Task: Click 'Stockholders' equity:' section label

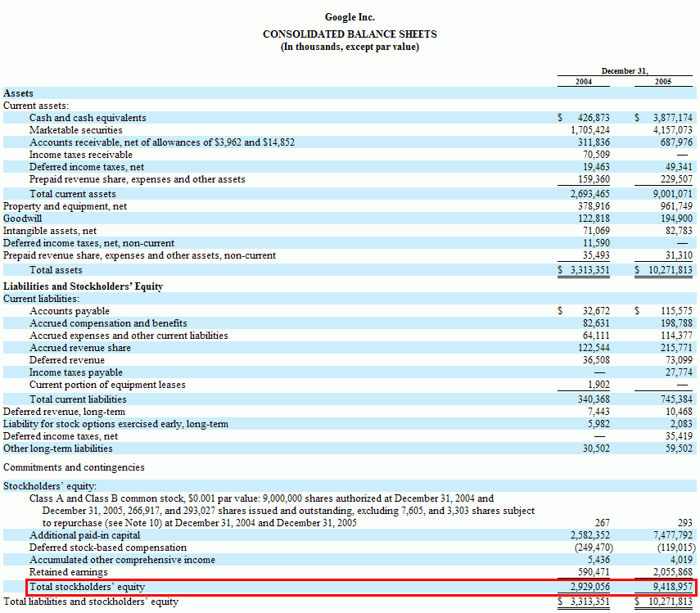Action: pos(50,486)
